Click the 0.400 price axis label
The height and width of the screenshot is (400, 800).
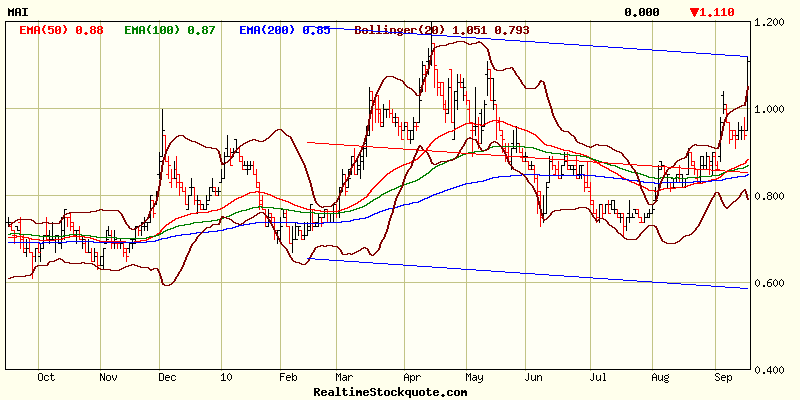770,370
